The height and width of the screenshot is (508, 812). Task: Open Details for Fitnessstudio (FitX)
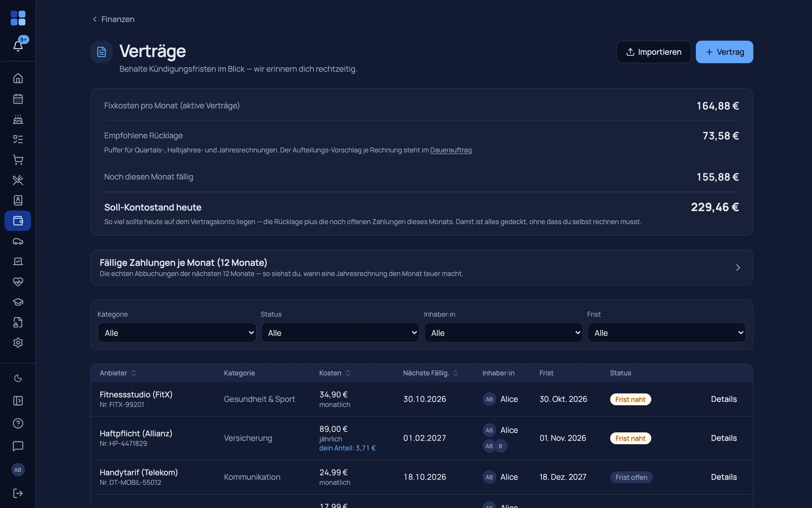coord(723,399)
